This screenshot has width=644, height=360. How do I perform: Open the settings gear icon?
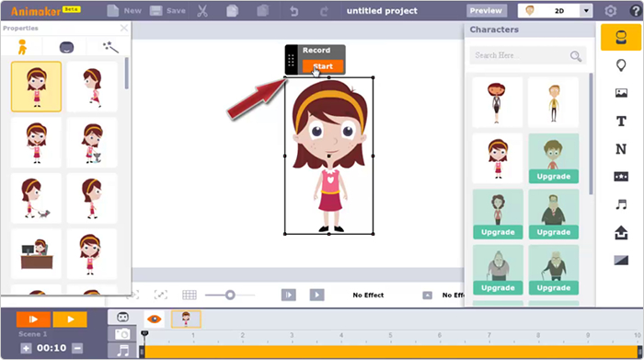click(610, 11)
